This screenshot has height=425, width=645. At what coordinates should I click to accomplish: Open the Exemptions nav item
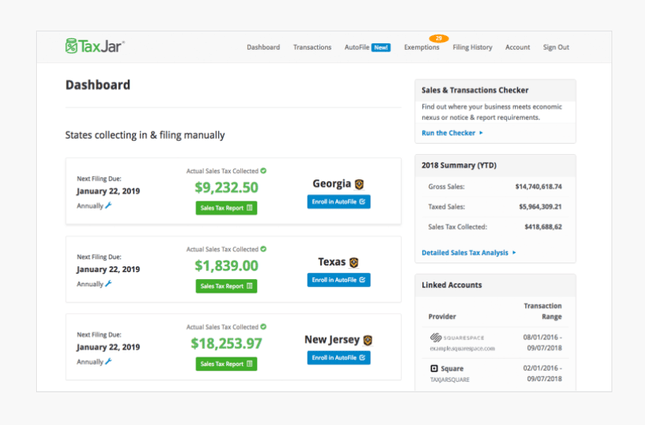tap(422, 47)
